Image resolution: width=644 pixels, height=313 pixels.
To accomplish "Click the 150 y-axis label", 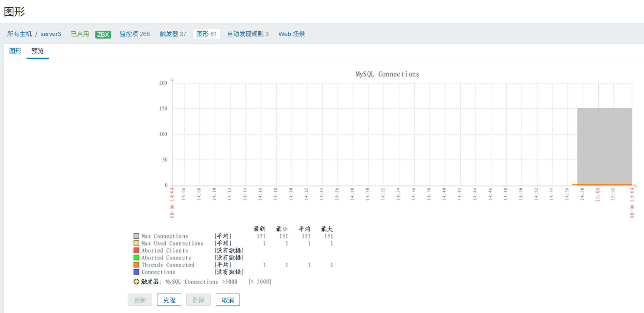I will pyautogui.click(x=163, y=108).
